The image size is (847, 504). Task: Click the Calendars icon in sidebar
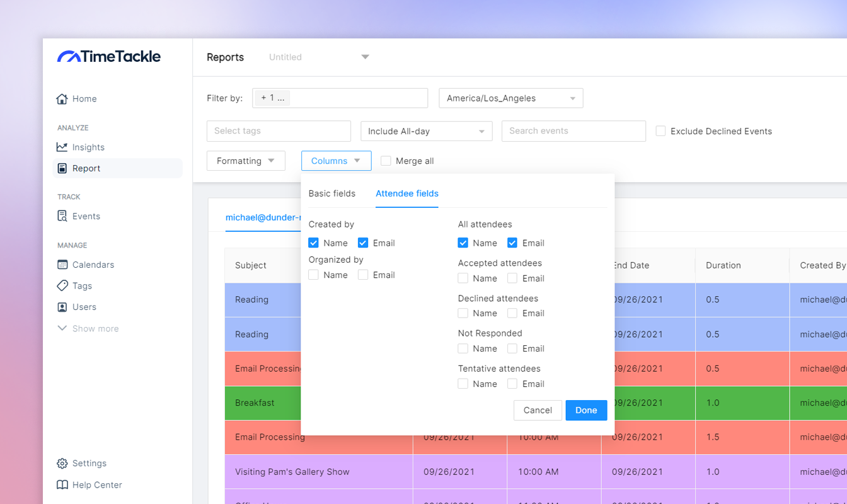[x=62, y=265]
